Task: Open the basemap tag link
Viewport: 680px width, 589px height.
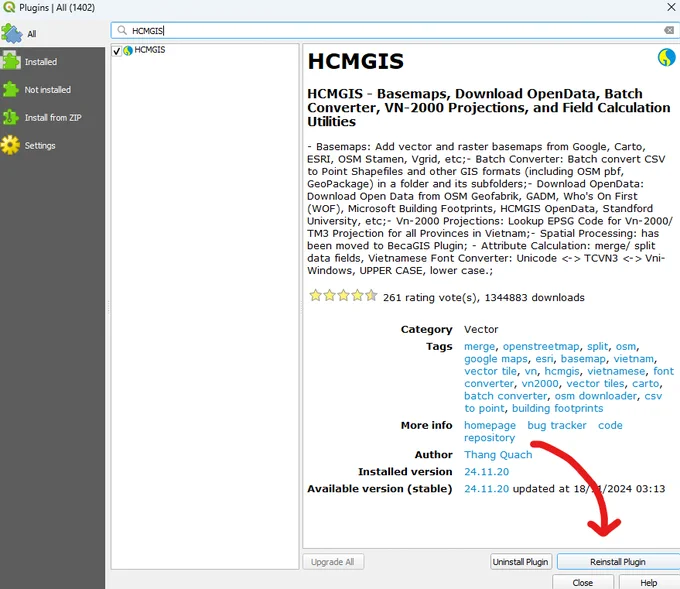Action: (583, 359)
